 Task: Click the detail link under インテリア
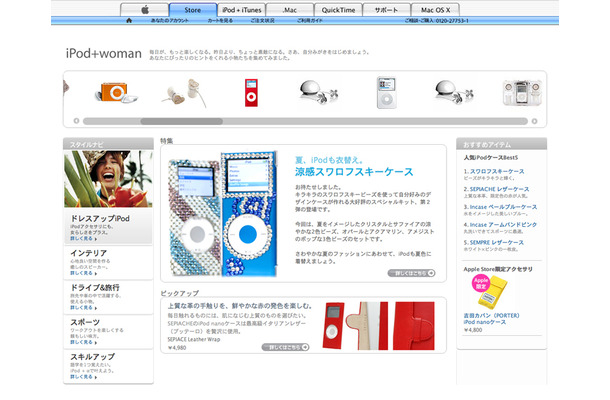tap(83, 273)
